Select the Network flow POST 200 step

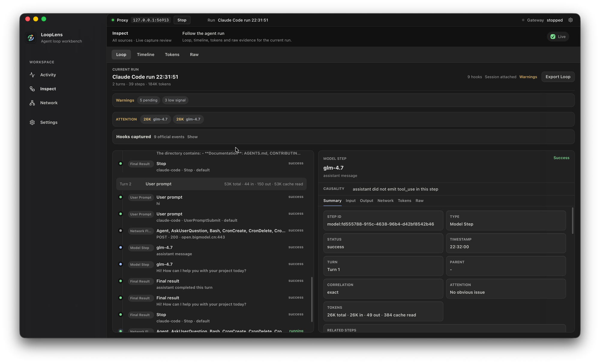(211, 234)
